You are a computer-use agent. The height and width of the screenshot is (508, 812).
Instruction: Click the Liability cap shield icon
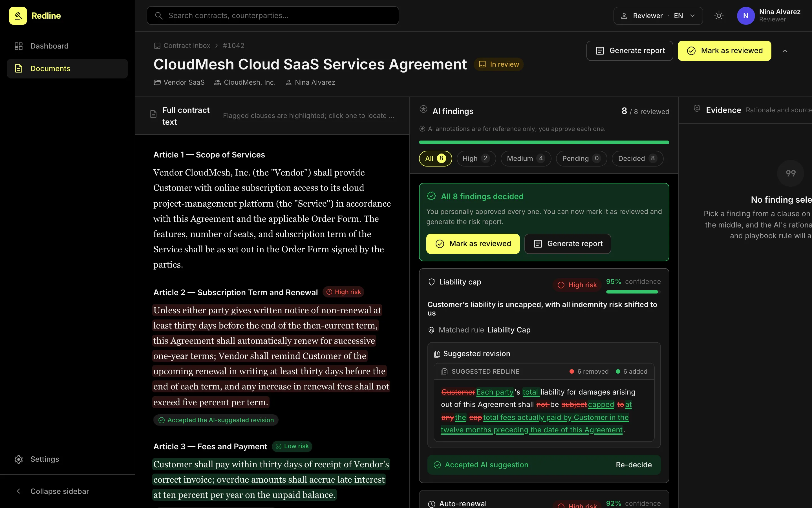(432, 282)
